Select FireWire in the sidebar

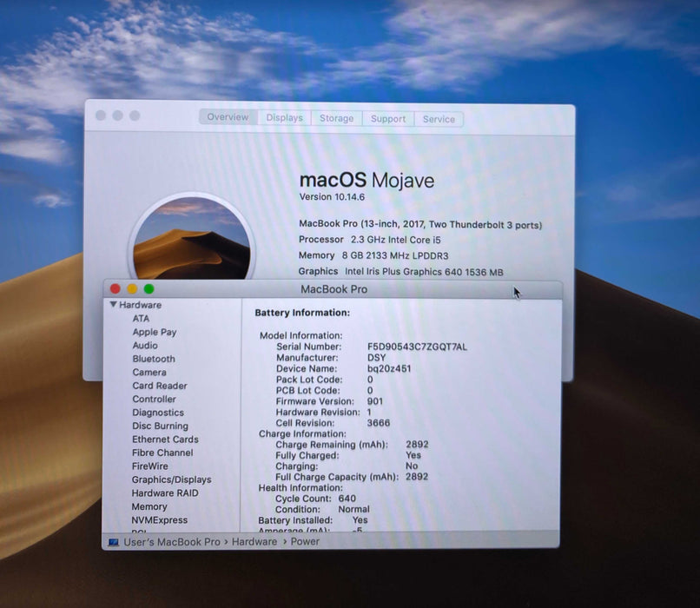[150, 466]
